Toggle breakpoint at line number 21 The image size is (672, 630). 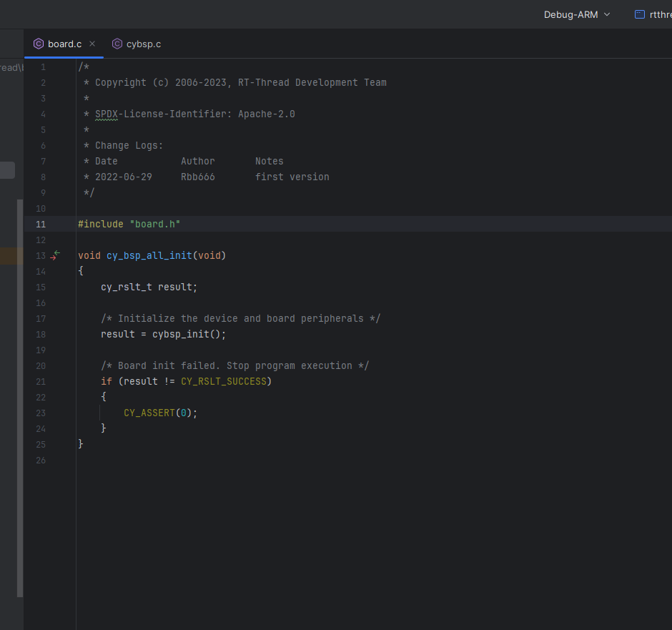(41, 381)
